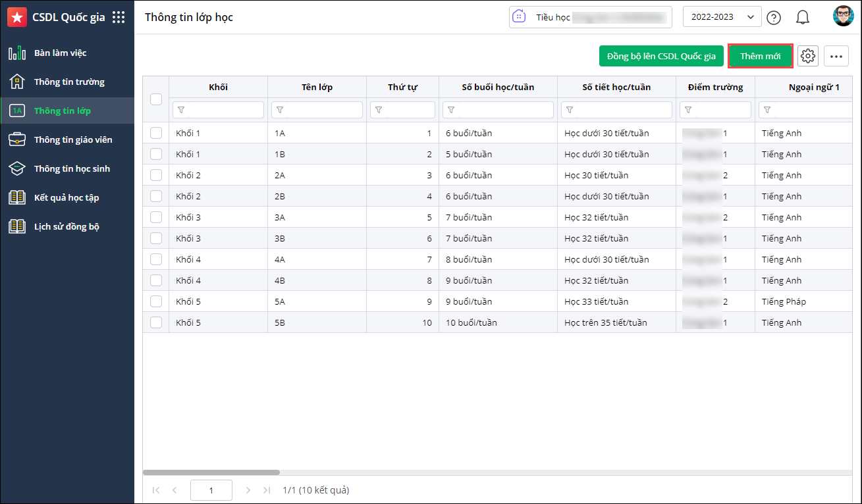Open the three-dot more options button

tap(836, 57)
